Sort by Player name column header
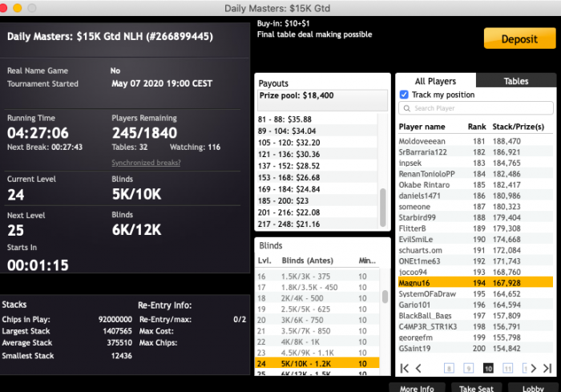This screenshot has height=392, width=561. tap(422, 127)
